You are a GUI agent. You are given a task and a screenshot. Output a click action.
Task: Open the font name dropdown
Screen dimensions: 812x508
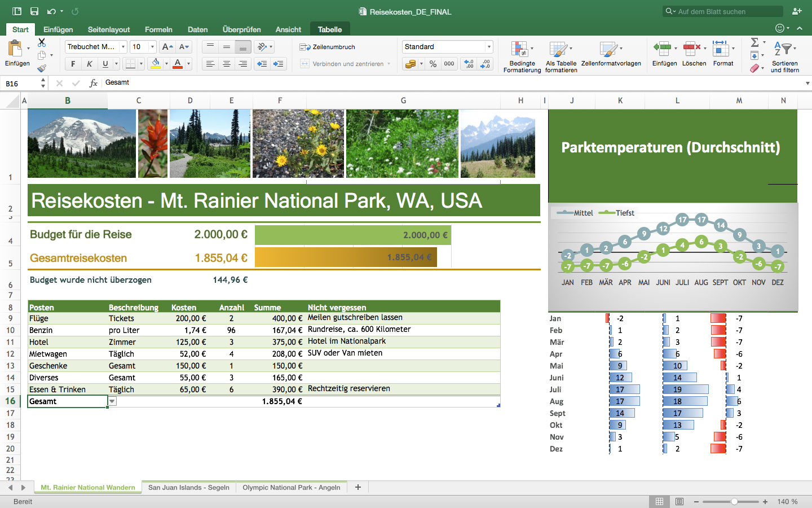(123, 47)
